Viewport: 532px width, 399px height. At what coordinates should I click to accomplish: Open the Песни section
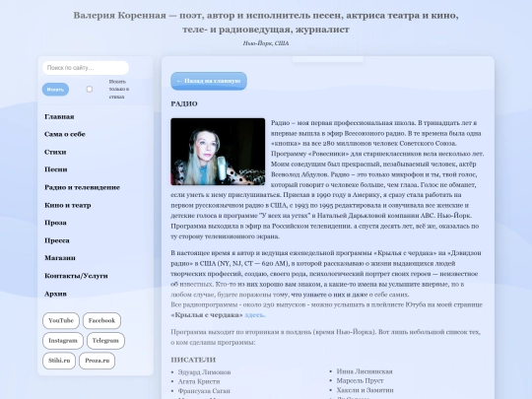click(x=55, y=169)
